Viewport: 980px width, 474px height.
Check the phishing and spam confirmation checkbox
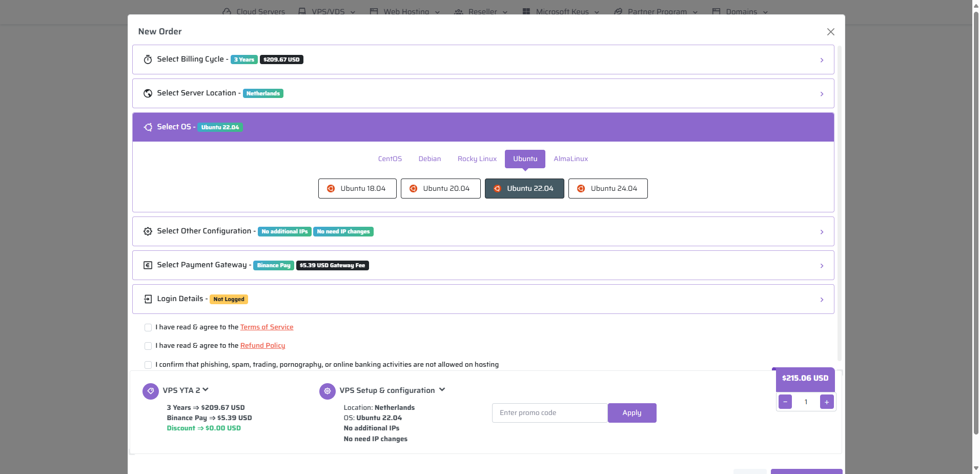point(148,365)
